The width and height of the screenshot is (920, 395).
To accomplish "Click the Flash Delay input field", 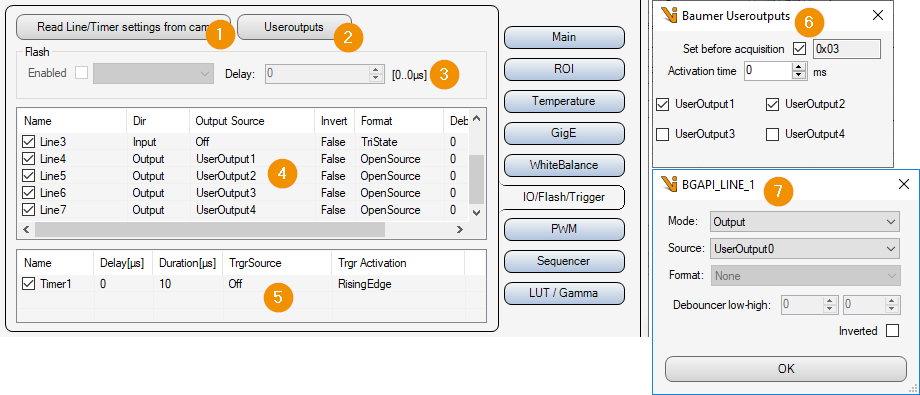I will pyautogui.click(x=317, y=73).
